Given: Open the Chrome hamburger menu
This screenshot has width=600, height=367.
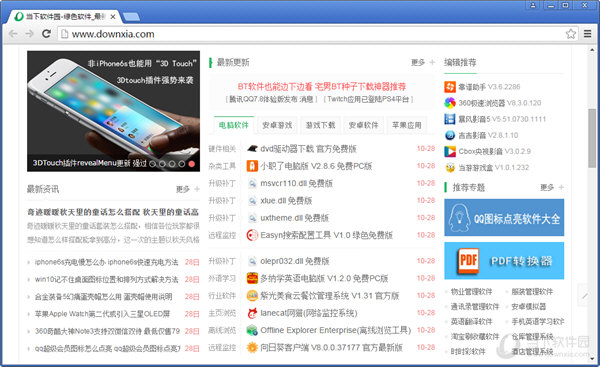Looking at the screenshot, I should [x=587, y=34].
